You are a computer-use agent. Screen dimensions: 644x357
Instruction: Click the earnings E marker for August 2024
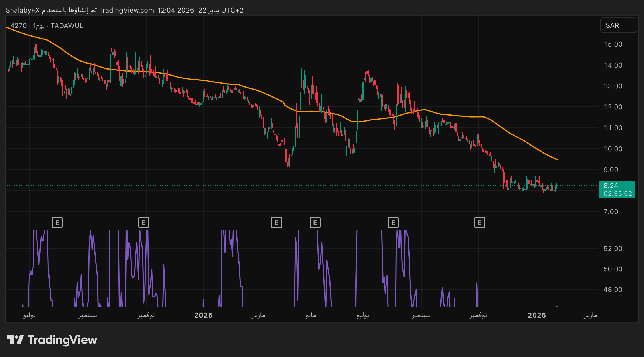(57, 223)
